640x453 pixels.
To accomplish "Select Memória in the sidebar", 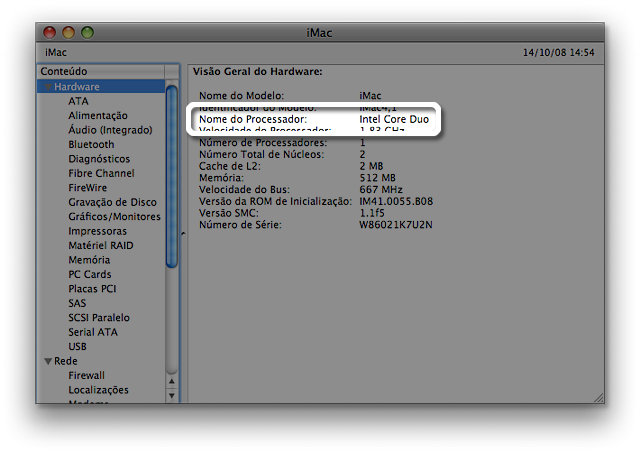I will coord(89,260).
